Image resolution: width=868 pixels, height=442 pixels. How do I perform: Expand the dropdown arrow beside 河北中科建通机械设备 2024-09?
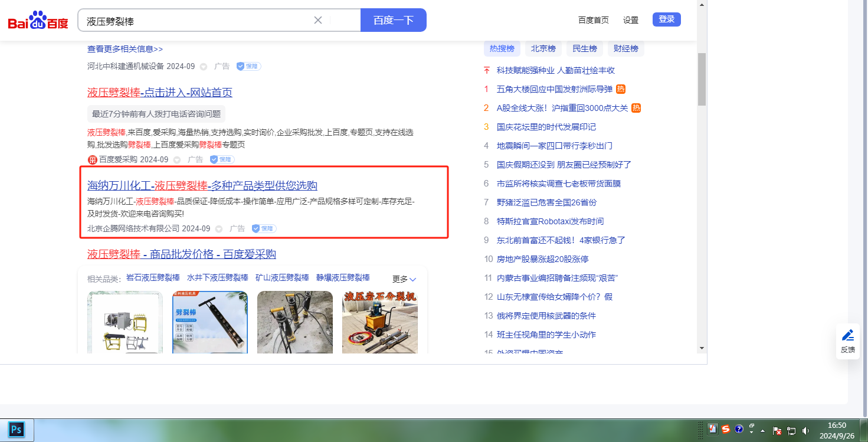point(204,67)
